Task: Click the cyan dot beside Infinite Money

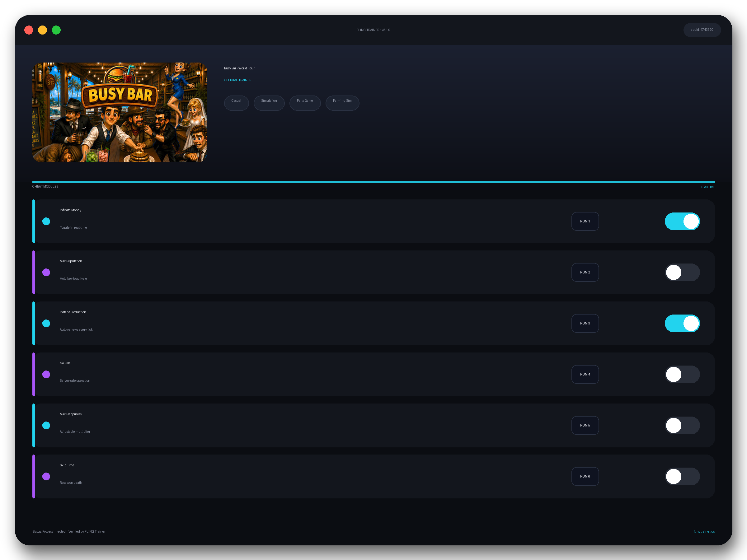Action: tap(46, 222)
